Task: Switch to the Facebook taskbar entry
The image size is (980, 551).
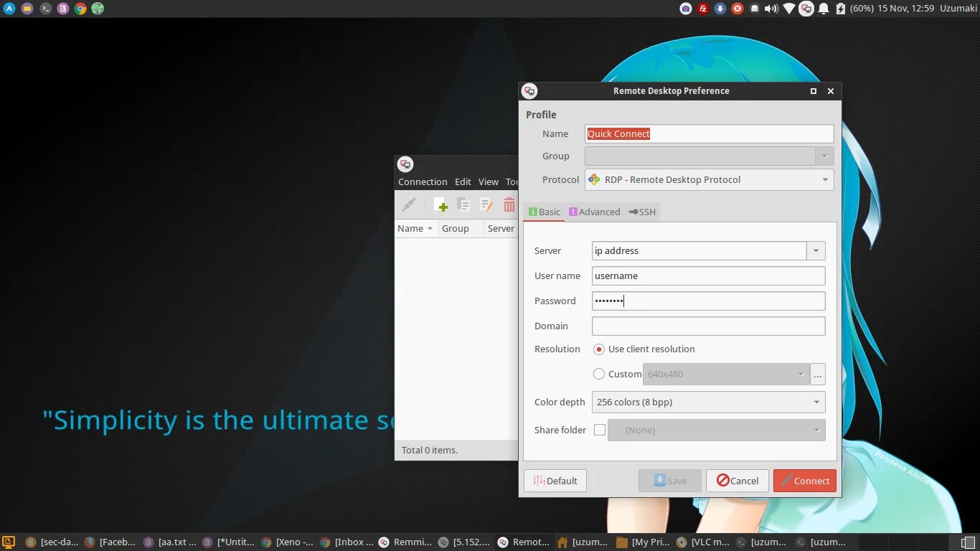Action: click(x=110, y=542)
